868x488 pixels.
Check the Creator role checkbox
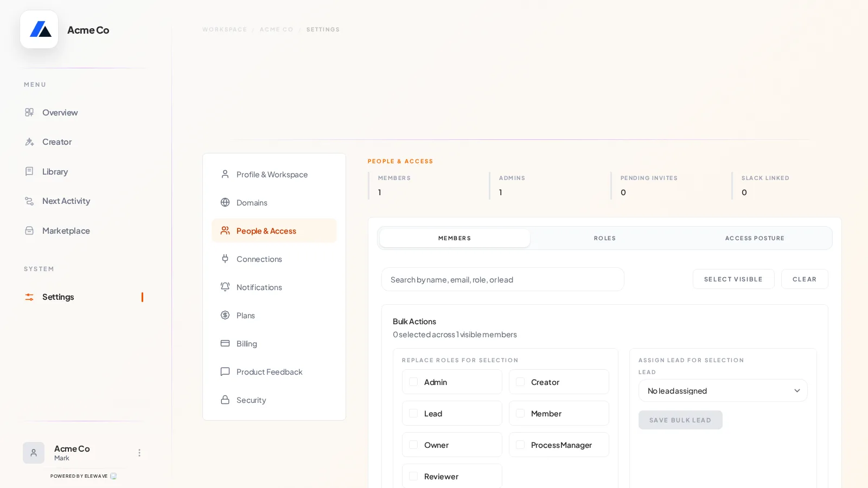[x=520, y=382]
